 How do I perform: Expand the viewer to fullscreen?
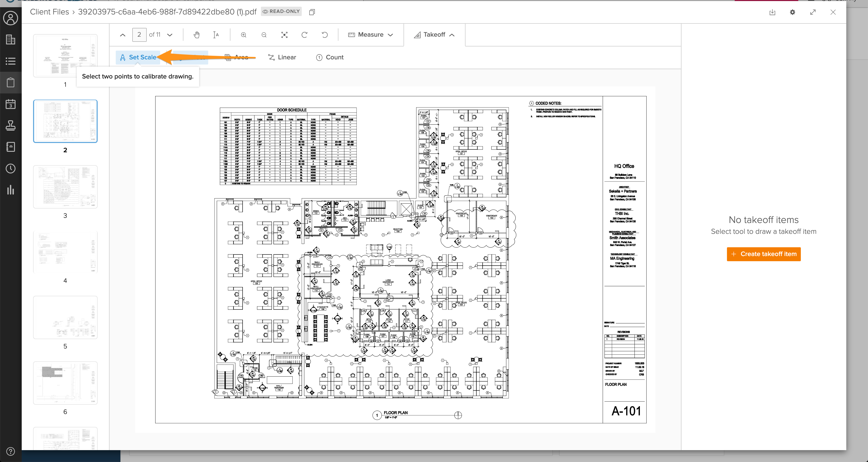point(813,12)
